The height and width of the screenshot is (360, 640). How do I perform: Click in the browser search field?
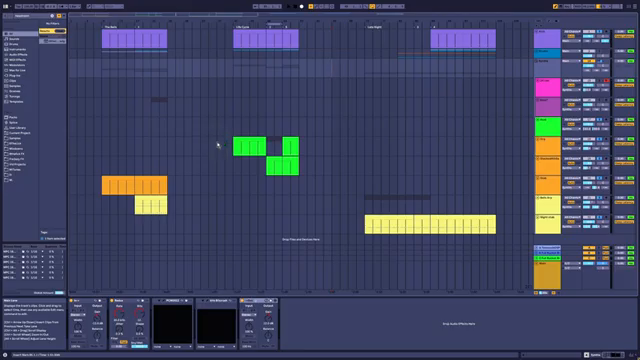31,16
